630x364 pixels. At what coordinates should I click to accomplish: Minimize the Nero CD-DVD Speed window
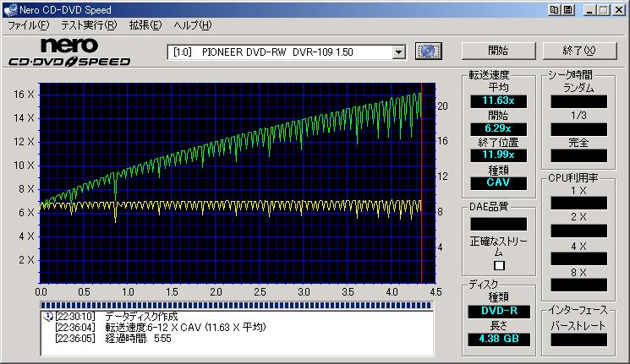pyautogui.click(x=589, y=9)
